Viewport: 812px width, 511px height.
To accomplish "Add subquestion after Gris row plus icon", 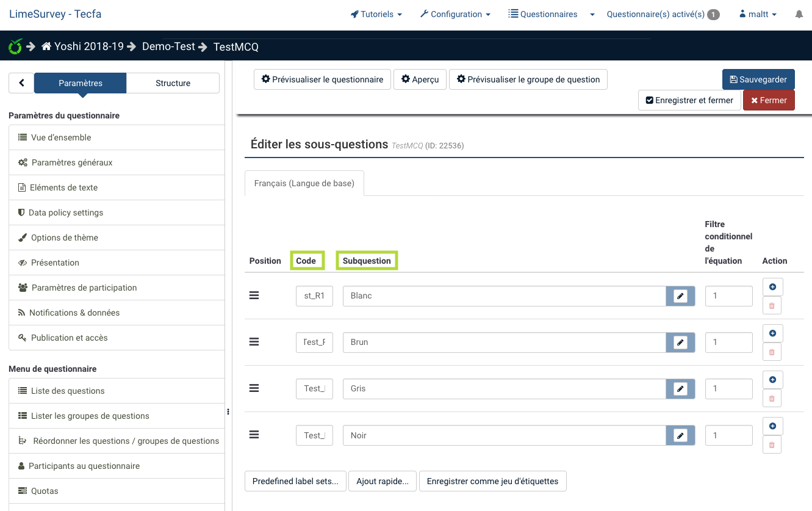I will (772, 380).
